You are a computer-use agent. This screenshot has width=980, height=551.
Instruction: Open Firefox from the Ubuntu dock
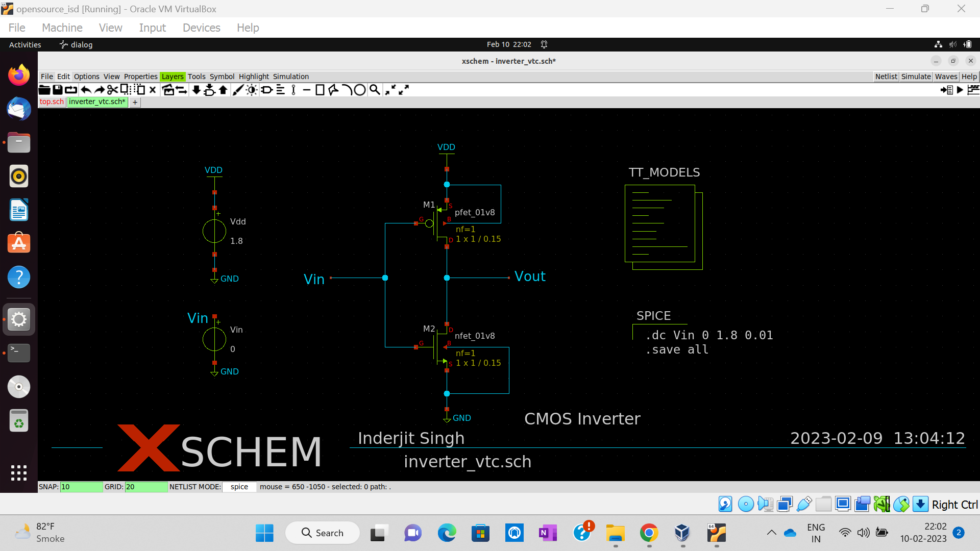click(x=19, y=76)
